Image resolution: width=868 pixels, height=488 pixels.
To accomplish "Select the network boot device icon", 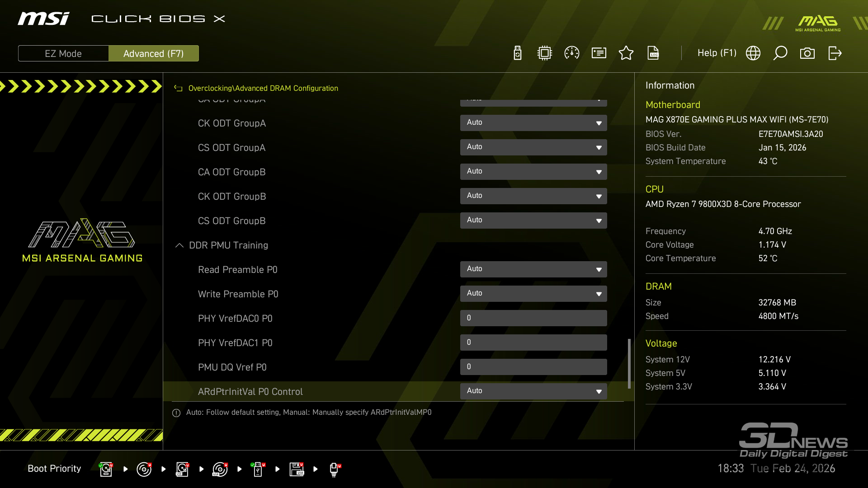I will (x=334, y=469).
